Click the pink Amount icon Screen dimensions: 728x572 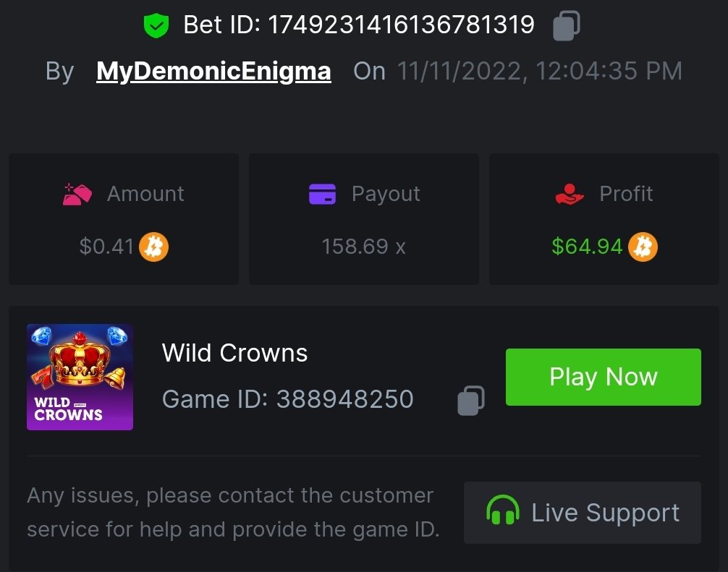77,195
